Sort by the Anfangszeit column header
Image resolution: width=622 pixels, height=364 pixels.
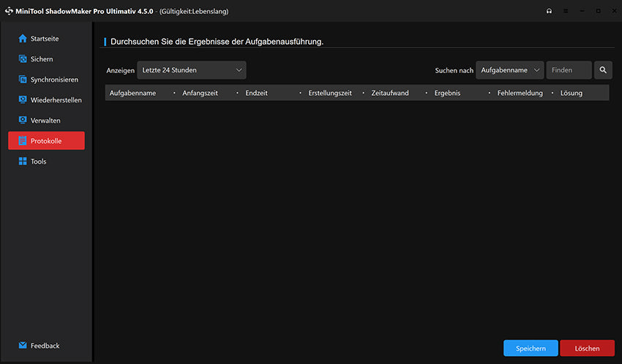[x=200, y=93]
